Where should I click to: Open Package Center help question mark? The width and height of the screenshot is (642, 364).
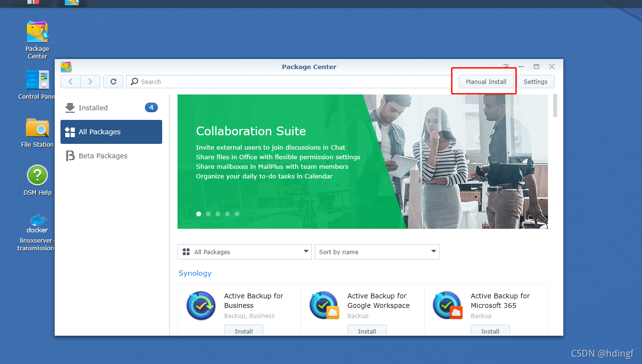click(506, 67)
